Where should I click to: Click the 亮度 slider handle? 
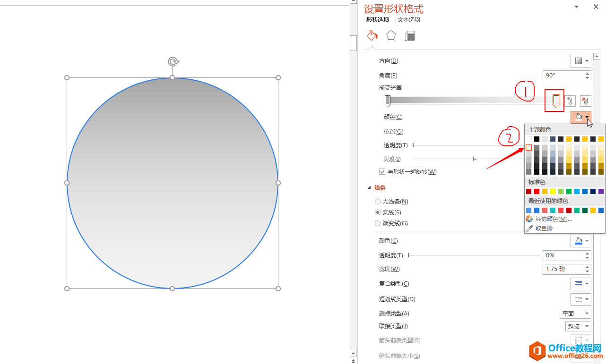coord(474,159)
